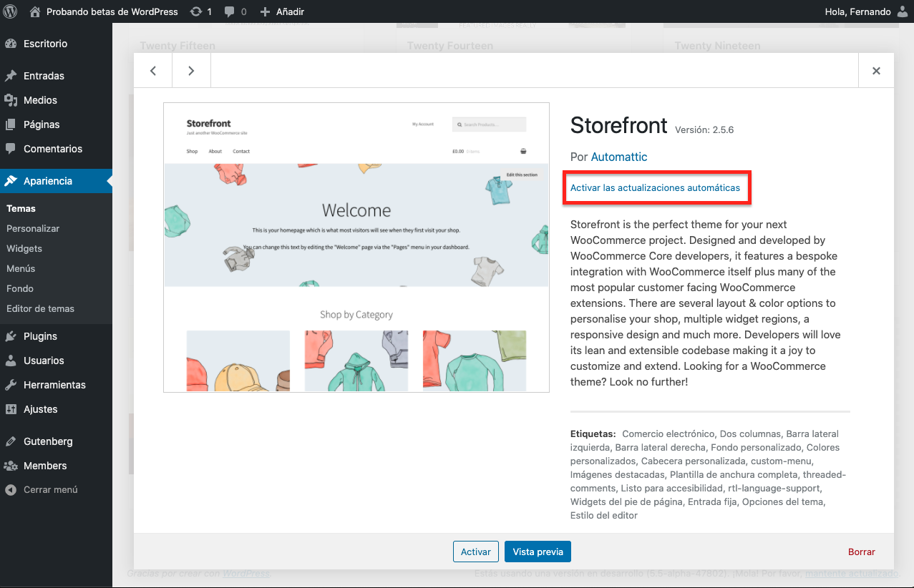Go to previous theme with left arrow
Viewport: 914px width, 588px height.
click(x=153, y=71)
